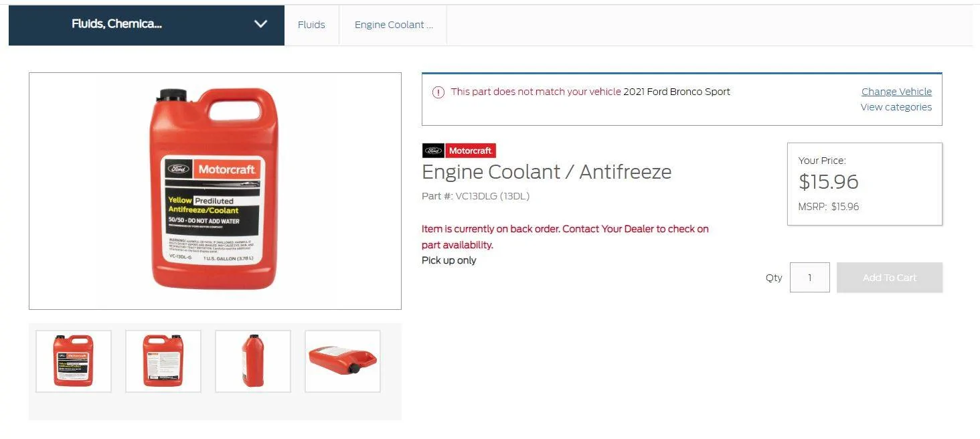Select the Engine Coolant breadcrumb tab
The image size is (980, 439).
point(393,24)
